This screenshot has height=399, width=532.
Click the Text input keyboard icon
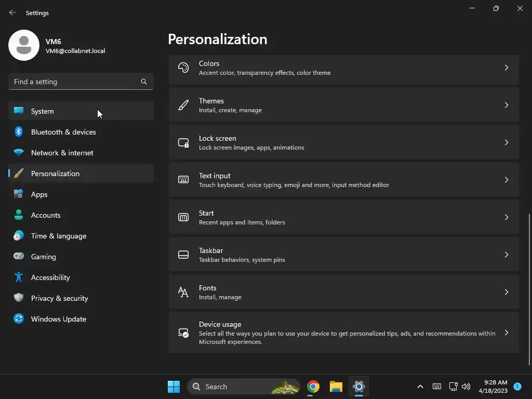pyautogui.click(x=183, y=180)
